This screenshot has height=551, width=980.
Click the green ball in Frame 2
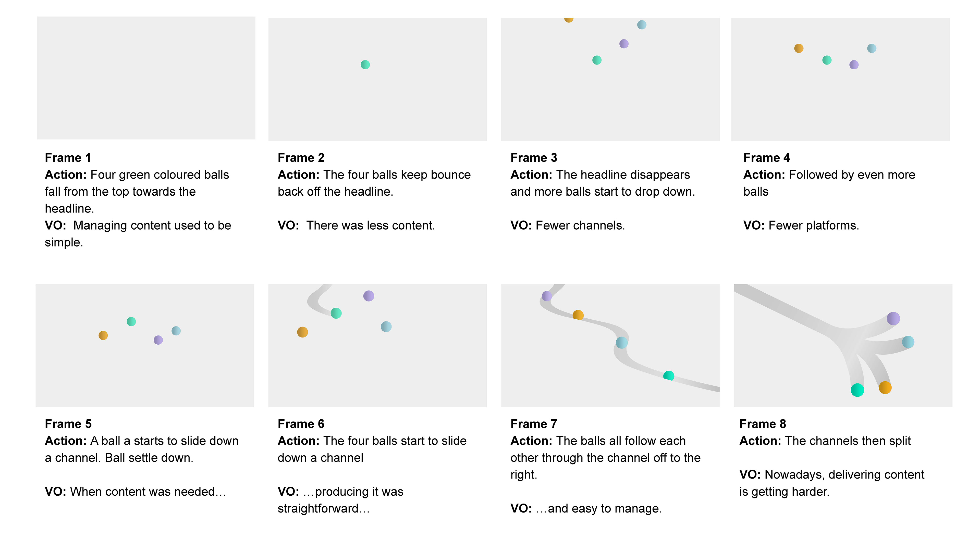click(x=365, y=65)
